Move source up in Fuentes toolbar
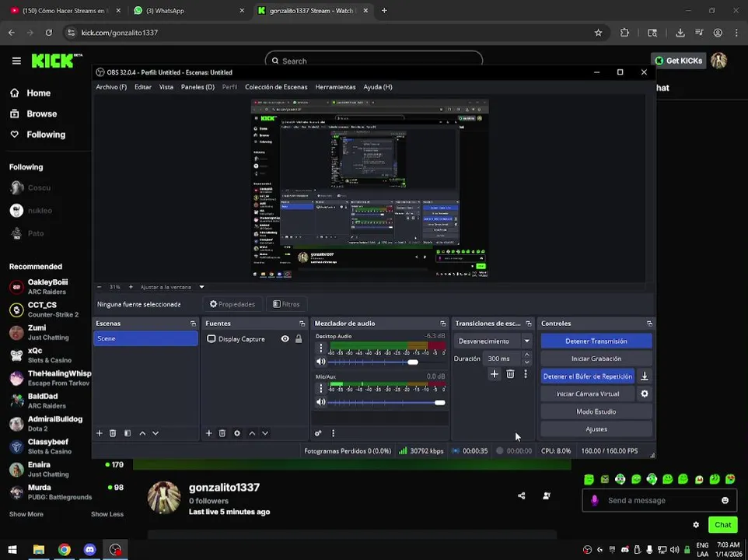 [252, 433]
